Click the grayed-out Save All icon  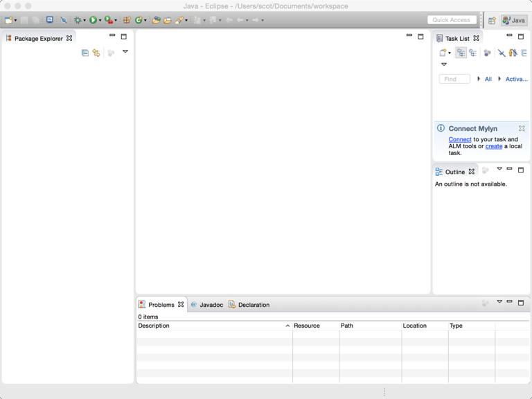35,20
